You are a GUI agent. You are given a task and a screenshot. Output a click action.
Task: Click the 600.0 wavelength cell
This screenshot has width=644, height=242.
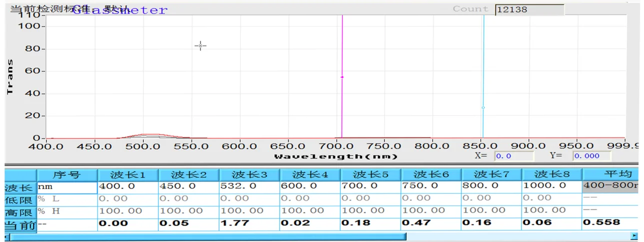point(310,188)
